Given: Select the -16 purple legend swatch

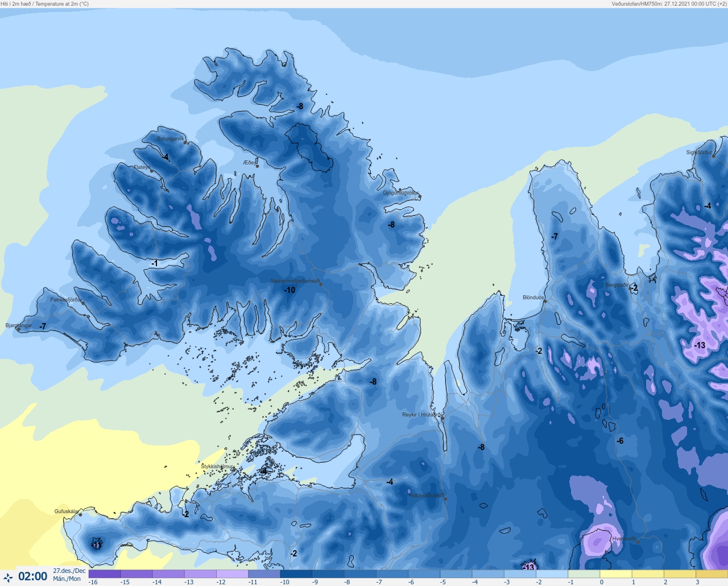Looking at the screenshot, I should pyautogui.click(x=105, y=574).
